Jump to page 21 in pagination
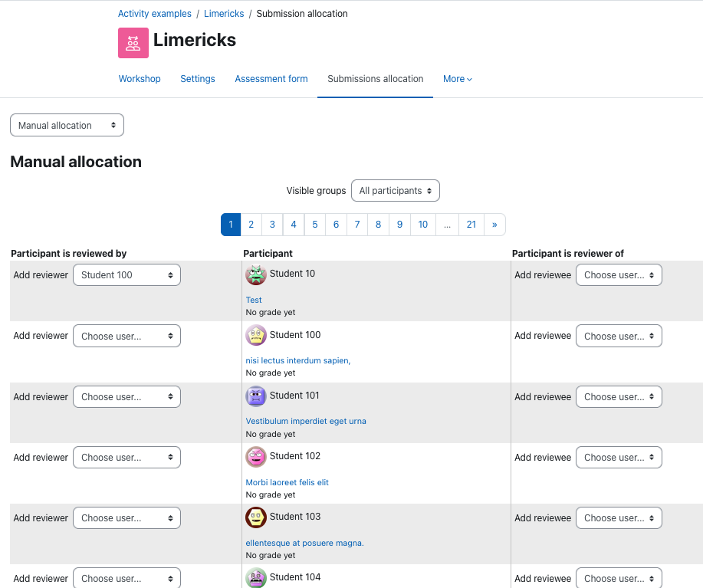Screen dimensions: 703x588 tap(471, 225)
